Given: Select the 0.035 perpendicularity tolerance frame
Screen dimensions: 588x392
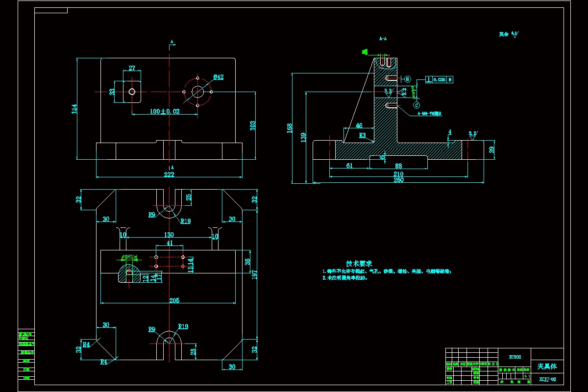Looking at the screenshot, I should coord(439,79).
